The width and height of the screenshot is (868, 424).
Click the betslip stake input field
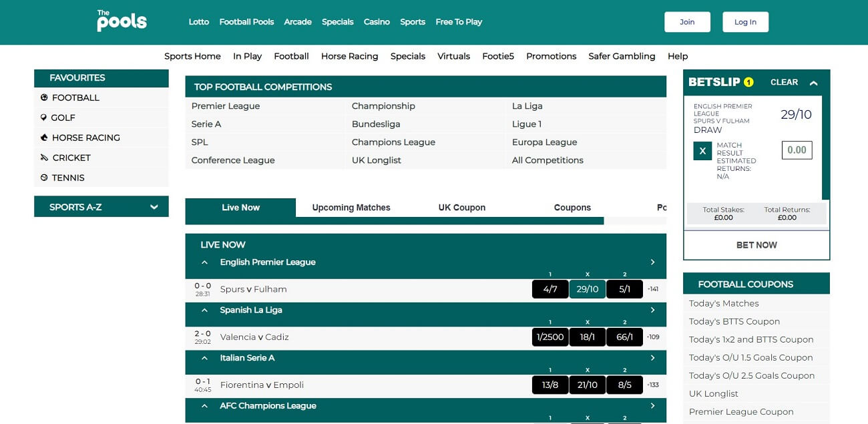[x=797, y=150]
